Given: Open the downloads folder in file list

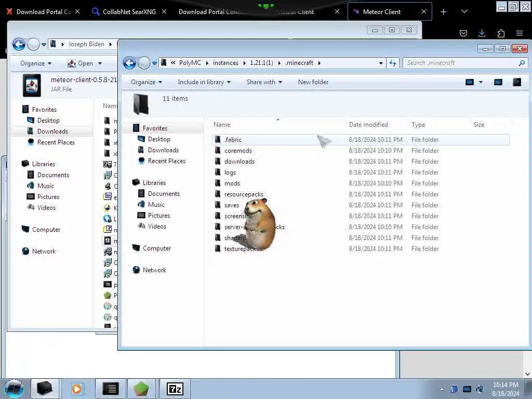Looking at the screenshot, I should [x=239, y=161].
